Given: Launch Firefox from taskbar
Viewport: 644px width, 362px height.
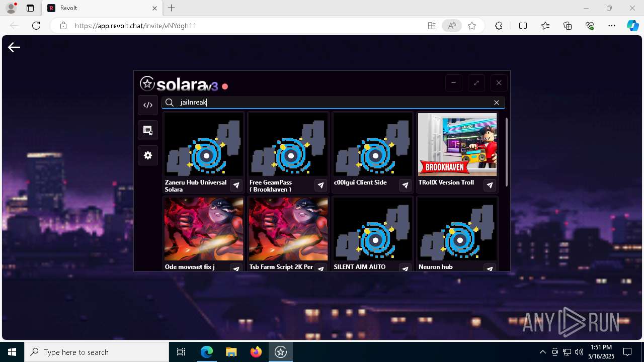Looking at the screenshot, I should click(256, 352).
